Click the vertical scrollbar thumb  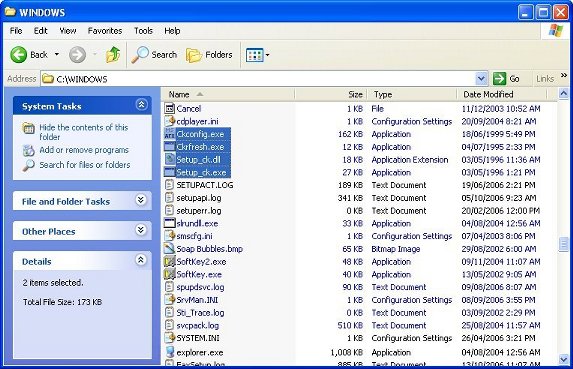coord(563,244)
